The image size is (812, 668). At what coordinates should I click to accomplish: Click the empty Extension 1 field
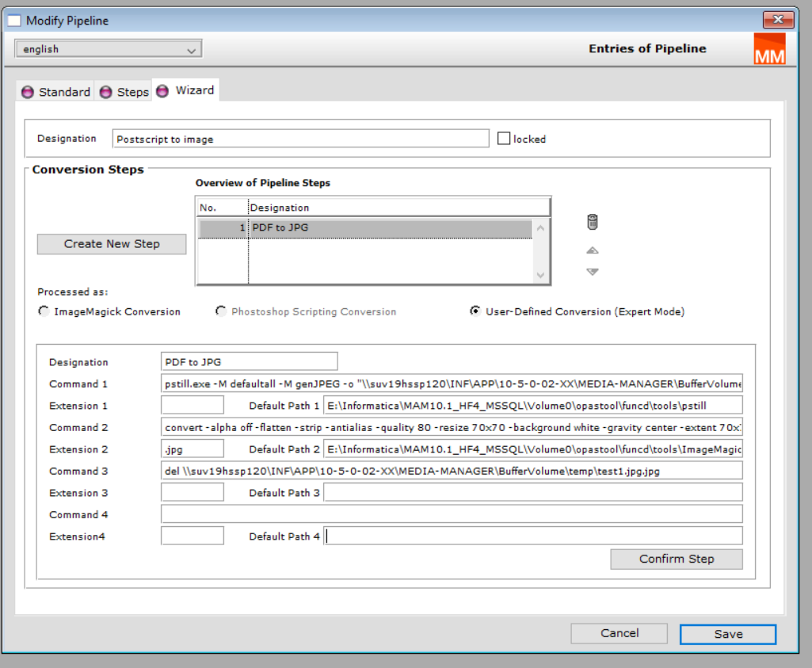pyautogui.click(x=193, y=406)
